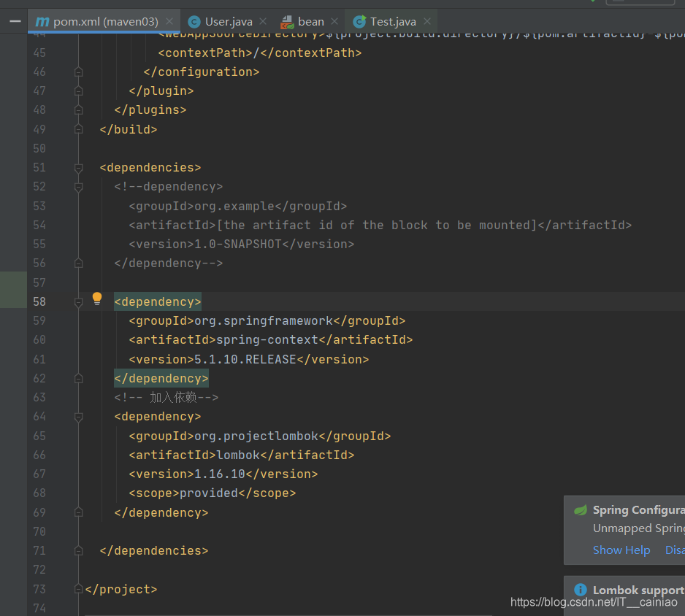Click the Spring Configuration notification title
Viewport: 685px width, 616px height.
tap(639, 510)
